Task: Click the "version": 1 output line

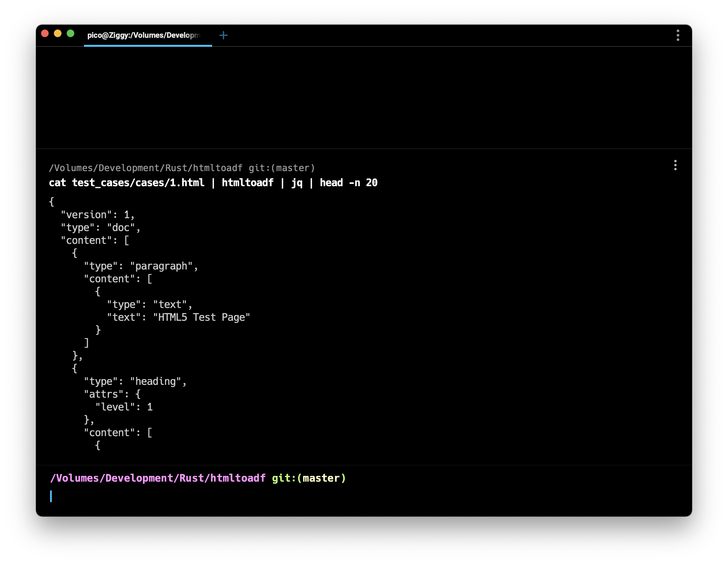Action: [x=97, y=215]
